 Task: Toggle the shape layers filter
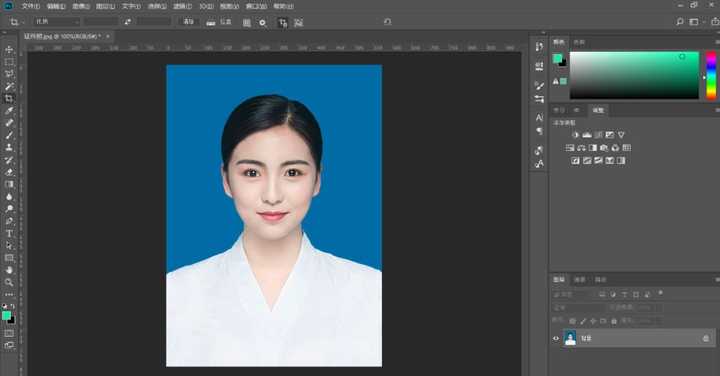(x=636, y=294)
